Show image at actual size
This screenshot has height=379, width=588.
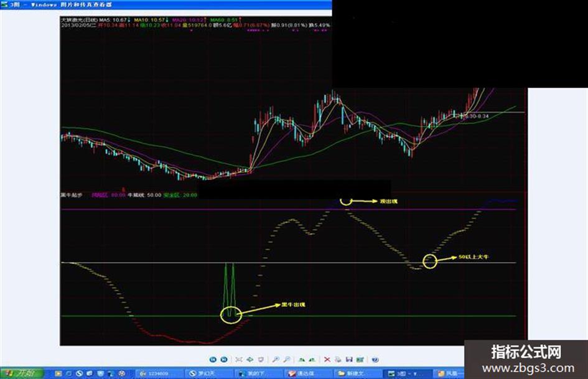coord(250,360)
